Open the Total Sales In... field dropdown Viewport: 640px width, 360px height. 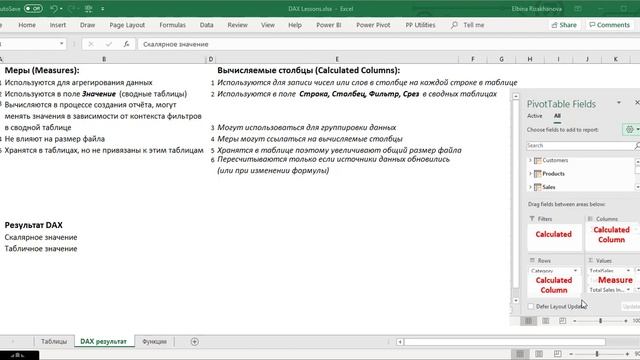[628, 290]
